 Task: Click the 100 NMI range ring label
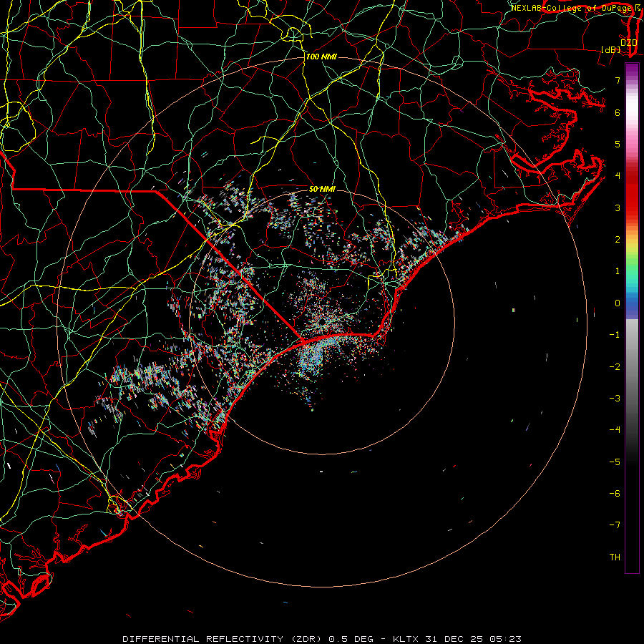point(321,57)
